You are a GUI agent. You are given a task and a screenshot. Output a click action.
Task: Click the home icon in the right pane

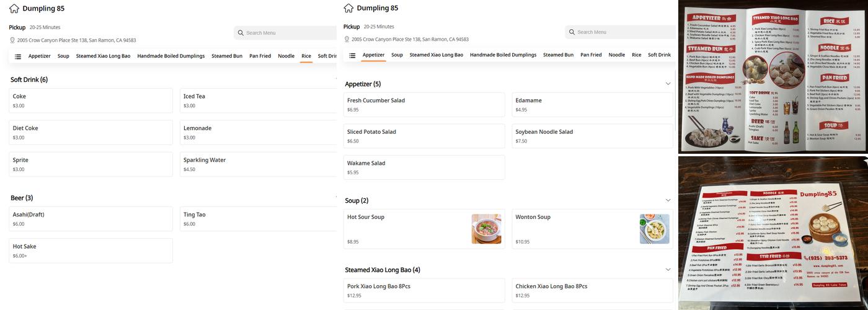click(x=348, y=8)
